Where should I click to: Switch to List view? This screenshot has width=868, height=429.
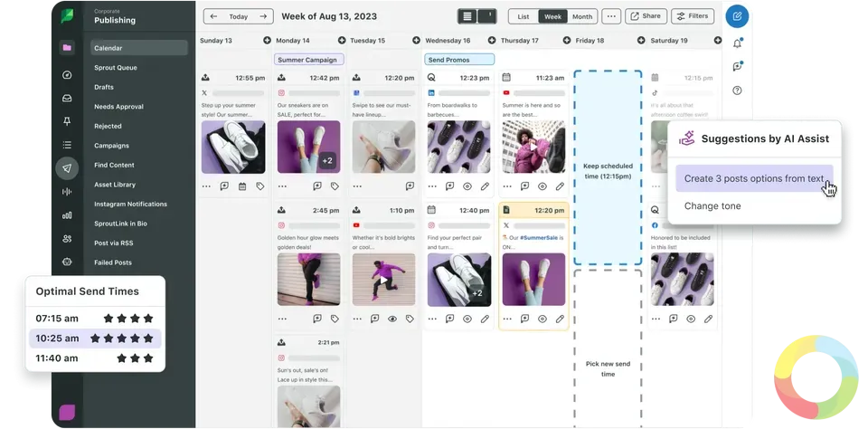pyautogui.click(x=524, y=16)
